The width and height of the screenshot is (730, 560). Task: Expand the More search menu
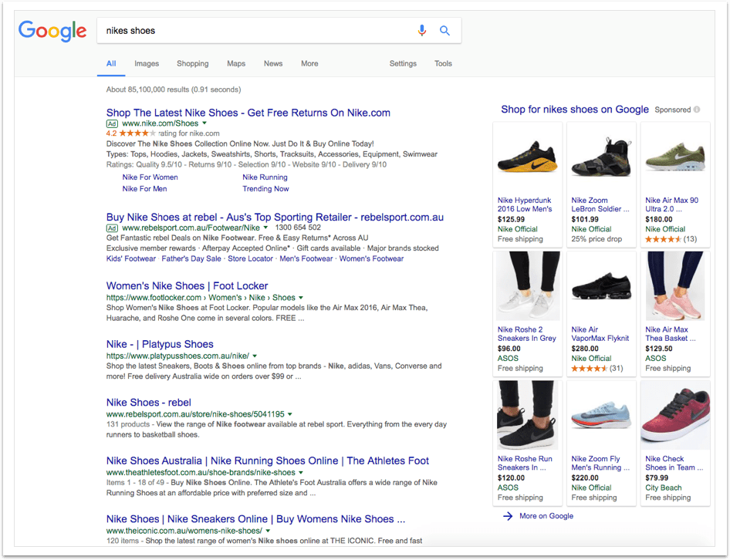click(309, 64)
